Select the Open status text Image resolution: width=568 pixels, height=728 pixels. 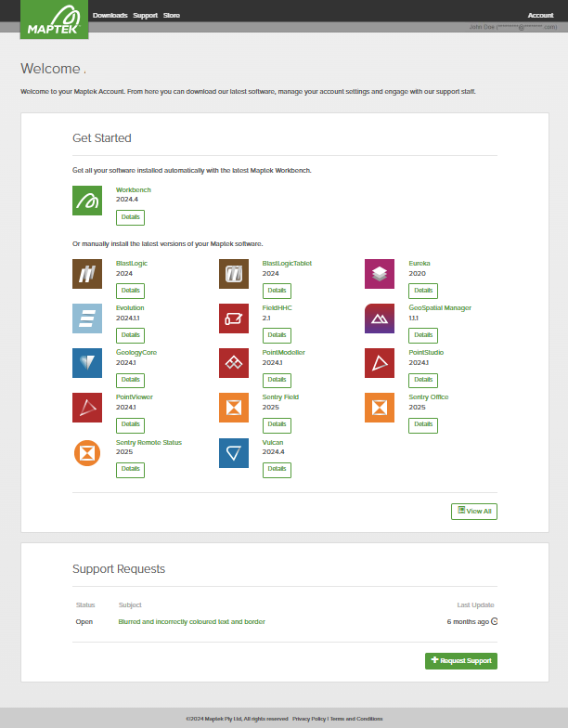pyautogui.click(x=84, y=622)
